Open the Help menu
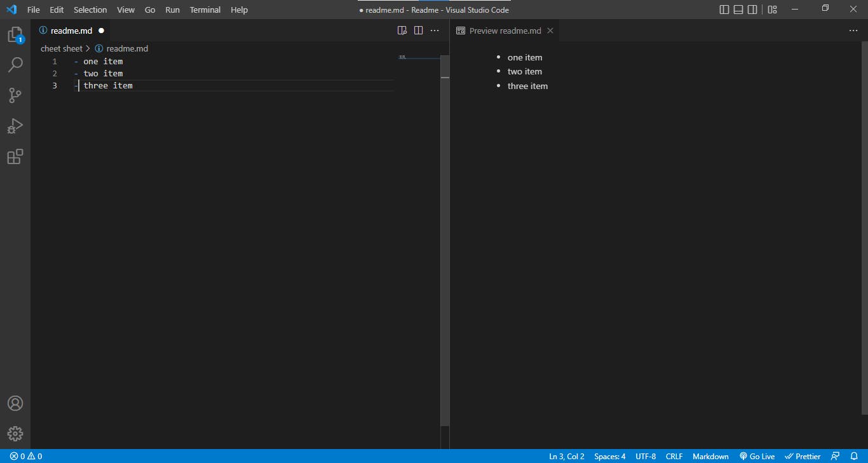 click(240, 10)
